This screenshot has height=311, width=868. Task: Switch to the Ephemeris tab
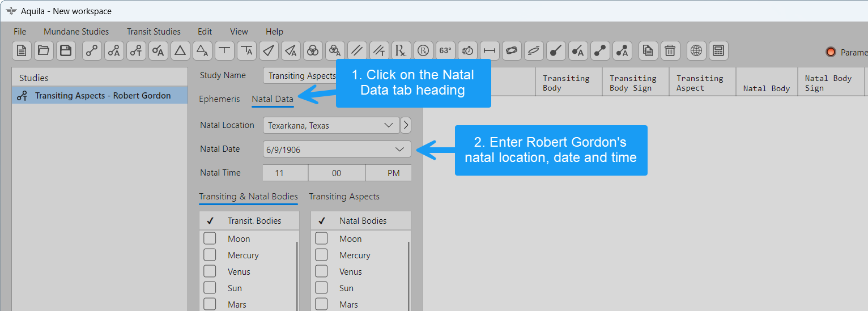tap(219, 99)
